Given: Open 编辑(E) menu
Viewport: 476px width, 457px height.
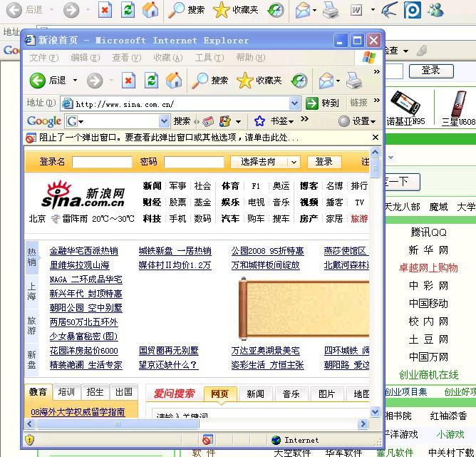Looking at the screenshot, I should (x=86, y=57).
